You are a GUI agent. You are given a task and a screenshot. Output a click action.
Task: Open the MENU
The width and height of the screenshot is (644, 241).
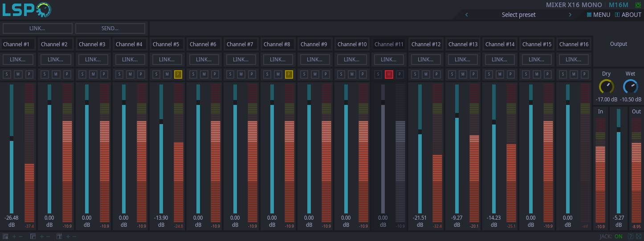coord(598,15)
